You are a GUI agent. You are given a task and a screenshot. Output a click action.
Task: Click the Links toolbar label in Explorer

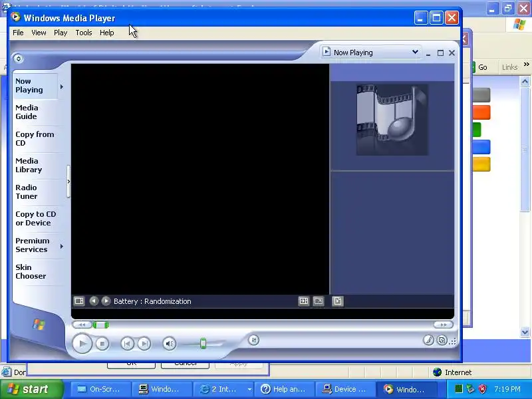point(509,67)
